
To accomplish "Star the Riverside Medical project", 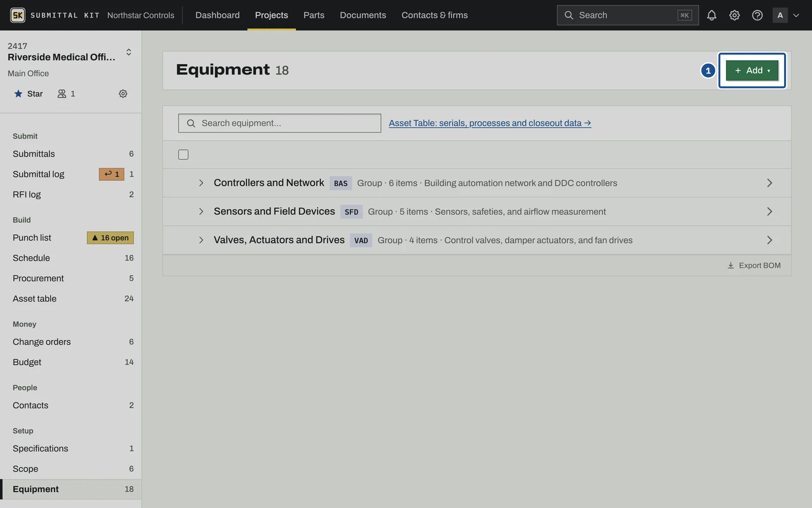I will [28, 93].
